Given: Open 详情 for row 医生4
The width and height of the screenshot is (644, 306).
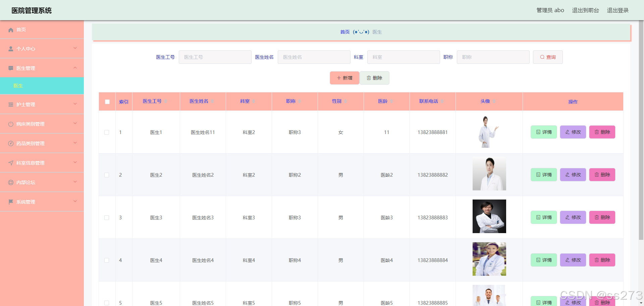Looking at the screenshot, I should click(544, 260).
